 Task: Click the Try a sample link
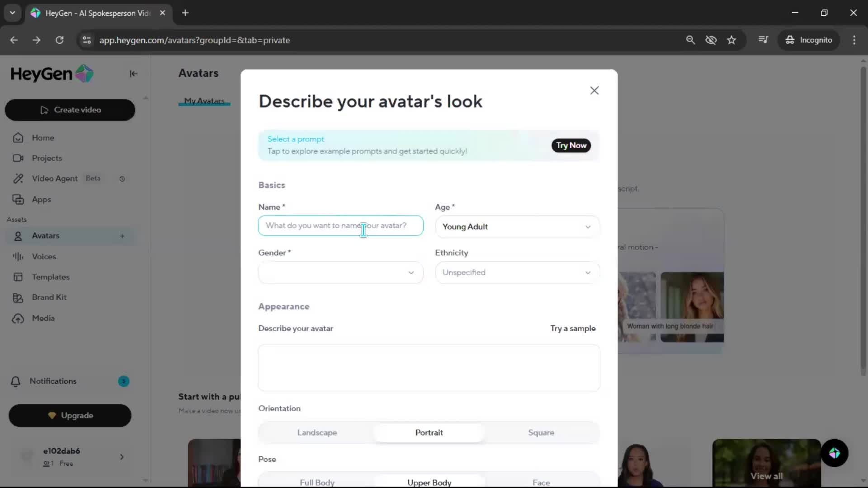click(572, 328)
